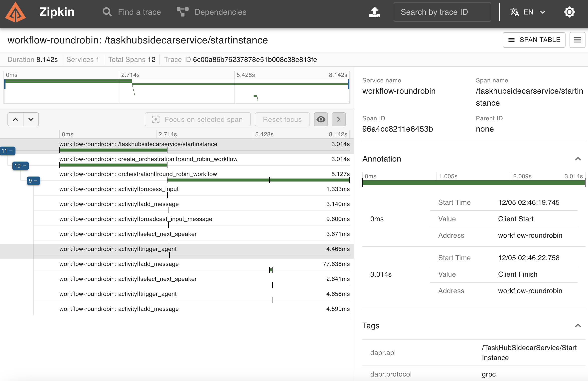588x381 pixels.
Task: Click the Parent ID none value
Action: coord(485,129)
